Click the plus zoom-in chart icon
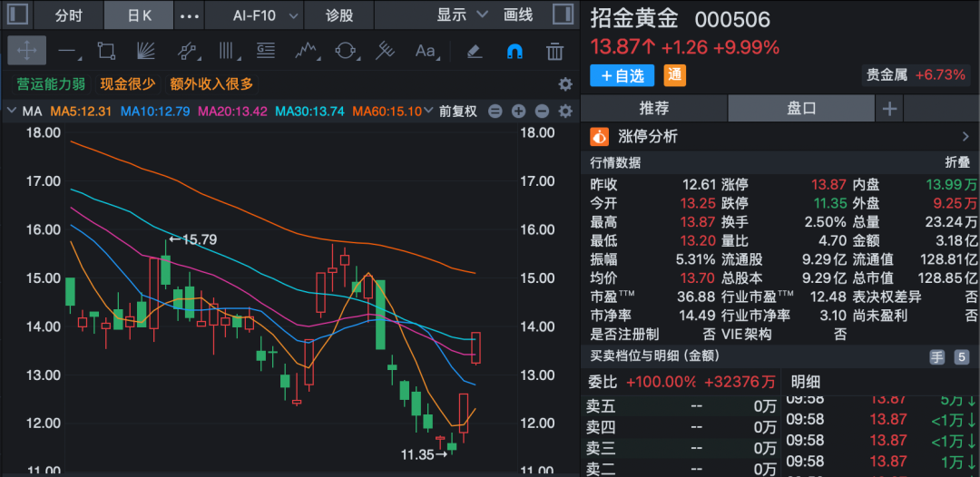 (518, 112)
